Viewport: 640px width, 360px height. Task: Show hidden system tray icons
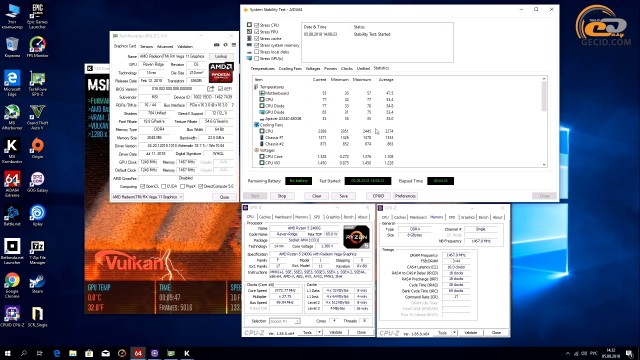pos(567,353)
